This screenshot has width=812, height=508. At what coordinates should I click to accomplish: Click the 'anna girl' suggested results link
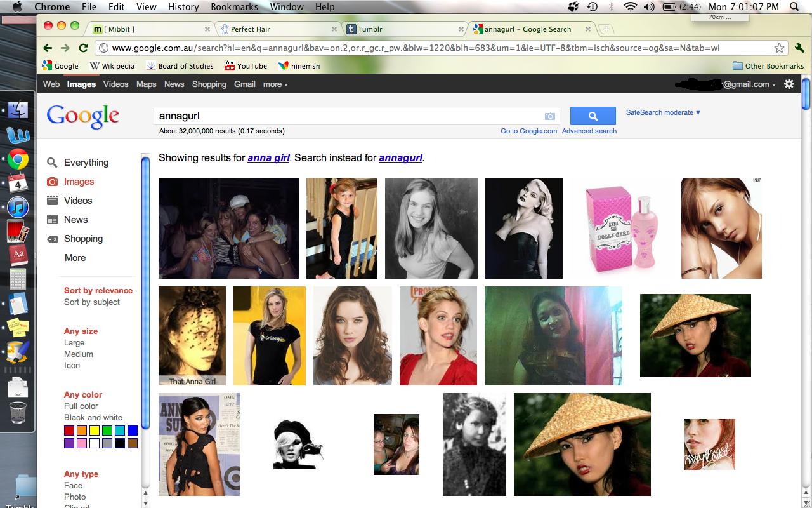(268, 157)
